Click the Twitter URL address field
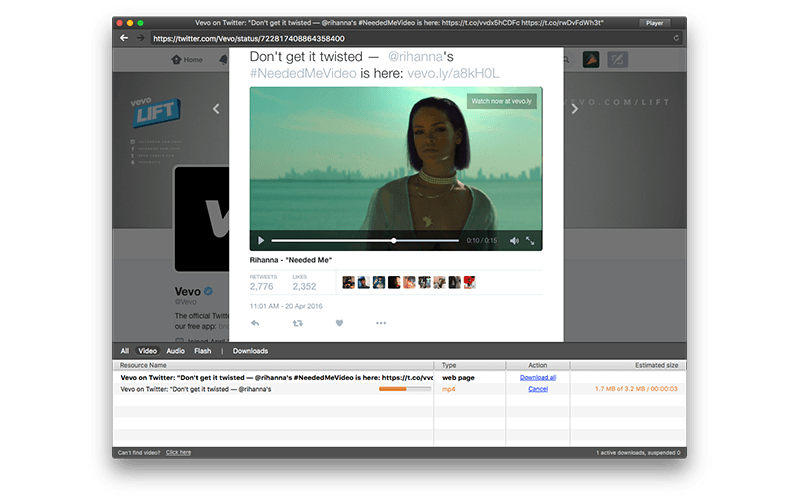 416,38
